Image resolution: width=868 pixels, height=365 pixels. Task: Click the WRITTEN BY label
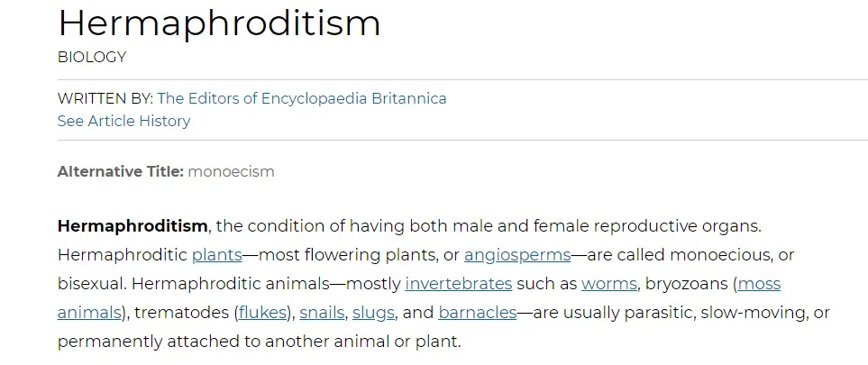click(105, 98)
